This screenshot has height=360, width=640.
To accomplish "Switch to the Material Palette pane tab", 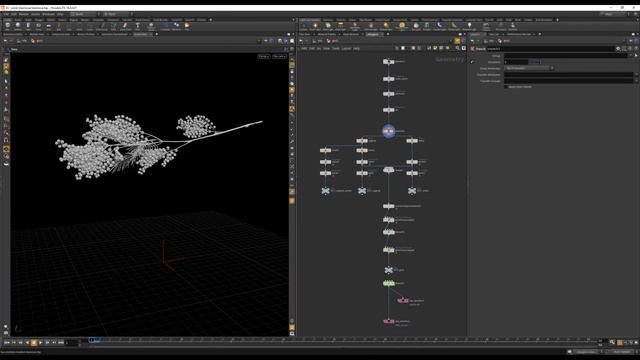I will (327, 34).
